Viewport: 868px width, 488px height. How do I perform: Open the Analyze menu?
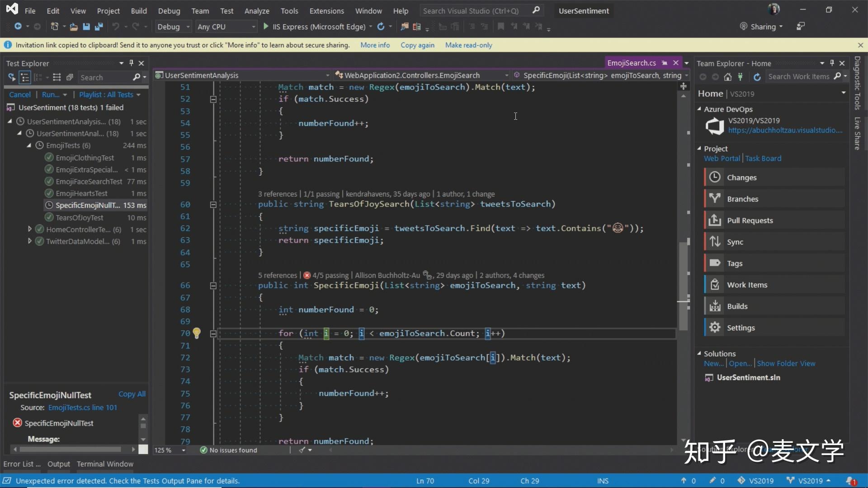pyautogui.click(x=256, y=11)
